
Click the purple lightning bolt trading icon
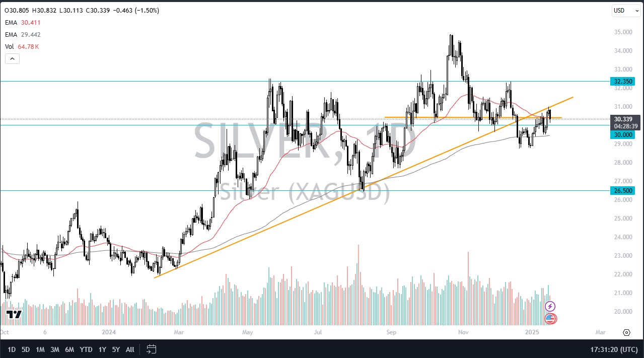[x=550, y=306]
